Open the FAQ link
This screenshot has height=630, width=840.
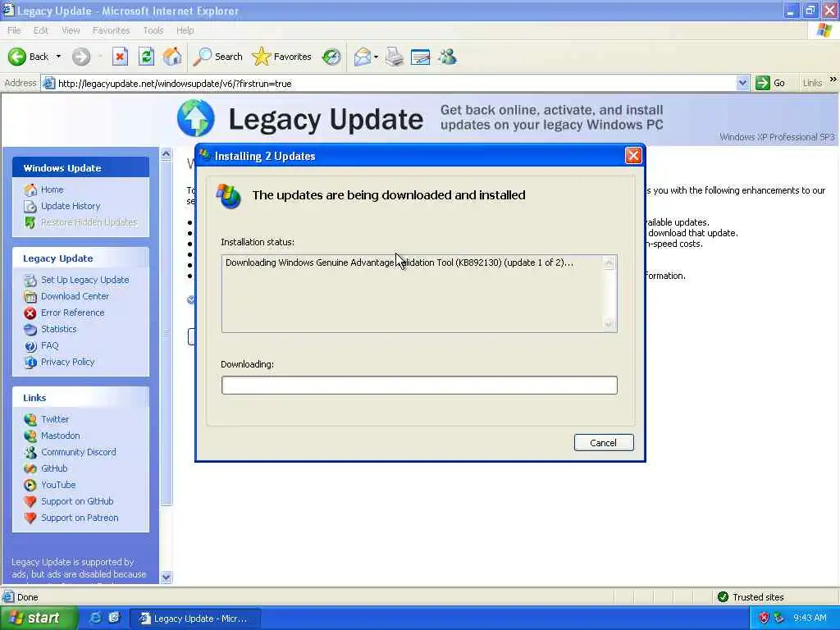(x=50, y=345)
